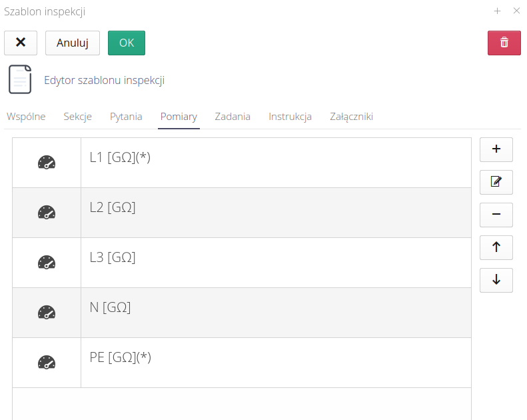
Task: Select the N [GΩ] measurement row
Action: [x=275, y=313]
